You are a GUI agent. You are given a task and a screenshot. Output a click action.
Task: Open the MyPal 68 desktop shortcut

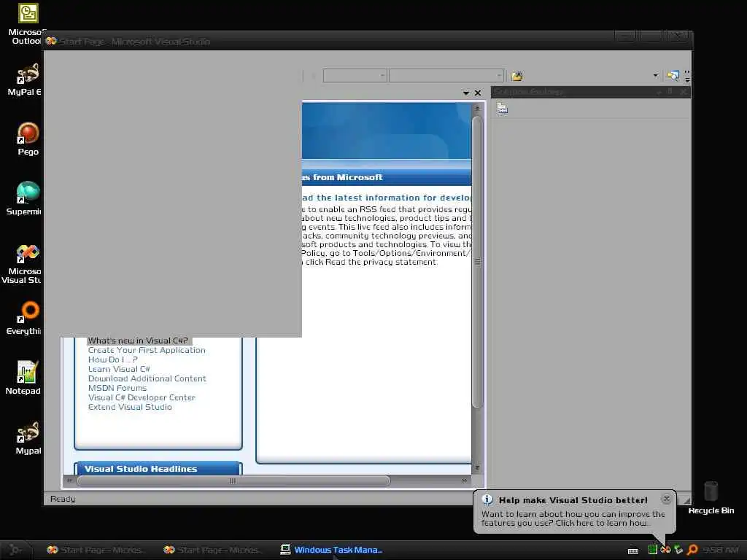(27, 79)
